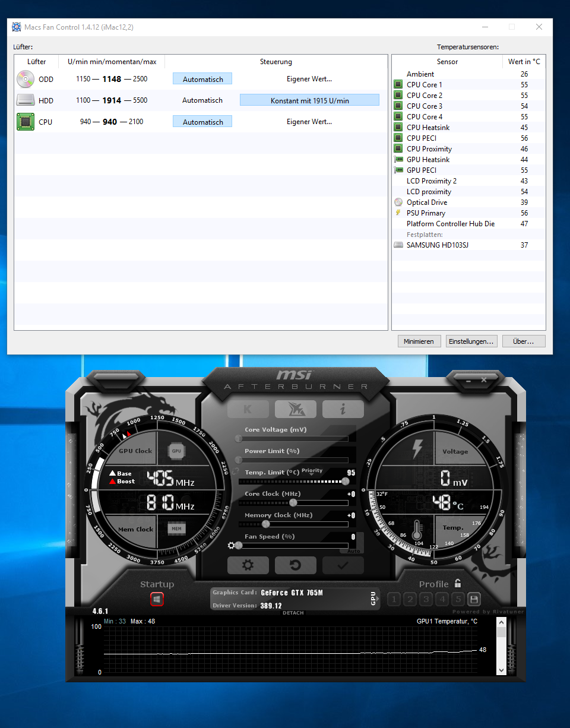Adjust the Temp. Limit slider handle
570x728 pixels.
tap(345, 482)
